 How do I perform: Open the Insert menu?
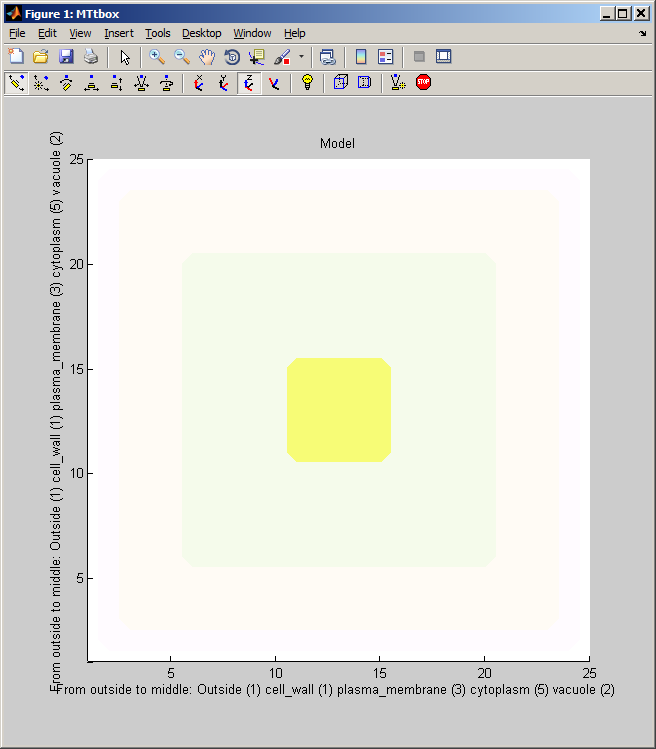(x=118, y=33)
